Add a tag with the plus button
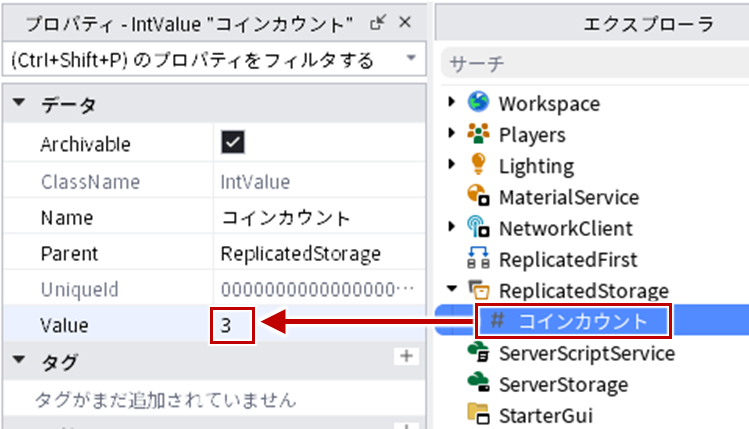The width and height of the screenshot is (749, 429). click(x=407, y=356)
